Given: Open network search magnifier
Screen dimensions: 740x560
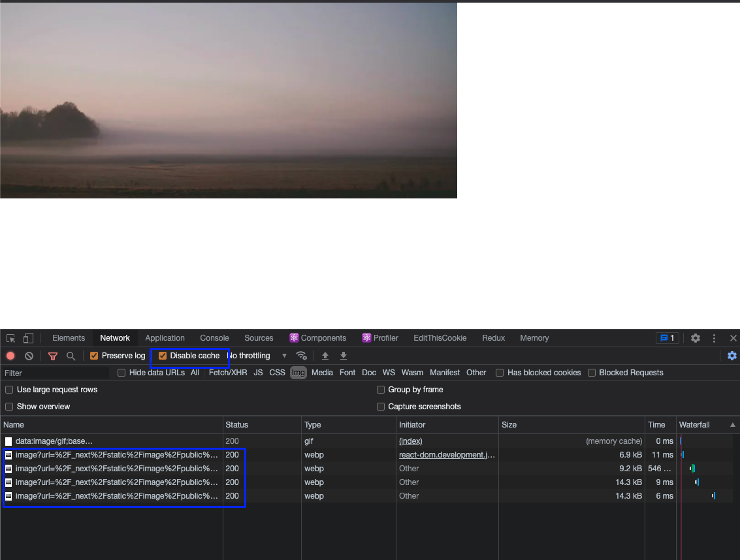Looking at the screenshot, I should point(71,356).
